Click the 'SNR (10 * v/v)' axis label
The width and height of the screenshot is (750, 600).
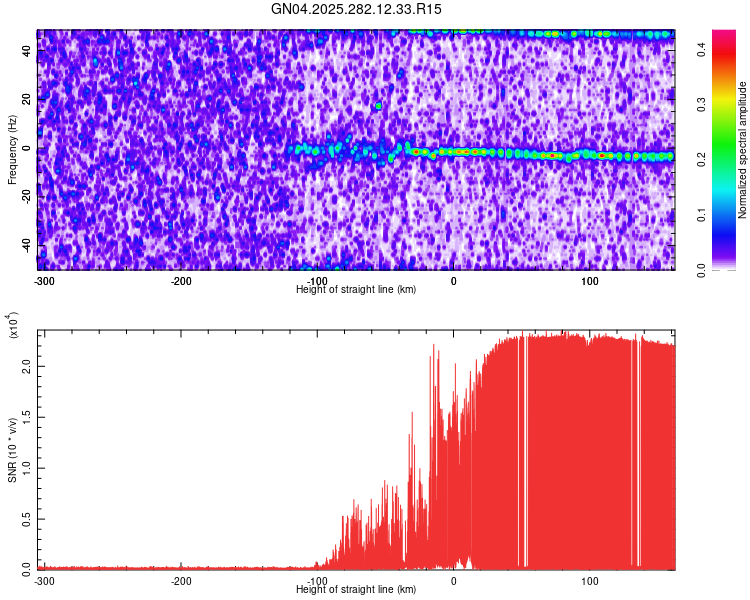point(12,450)
